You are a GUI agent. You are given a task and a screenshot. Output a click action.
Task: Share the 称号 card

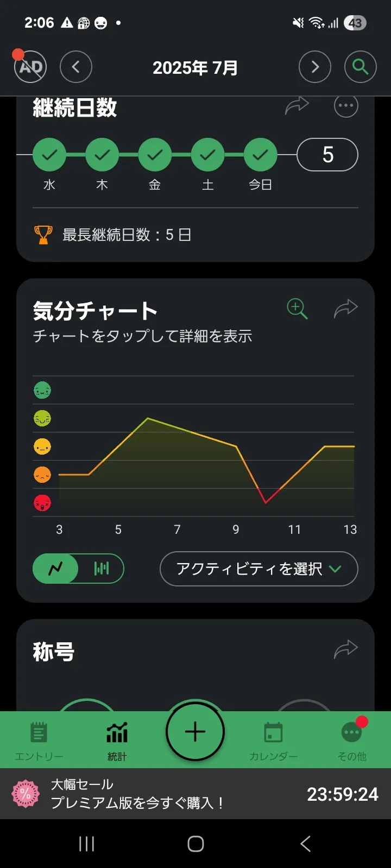(346, 649)
